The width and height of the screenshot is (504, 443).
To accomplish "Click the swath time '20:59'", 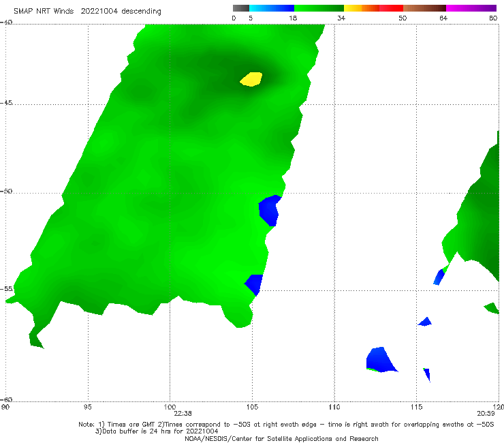I will point(486,414).
